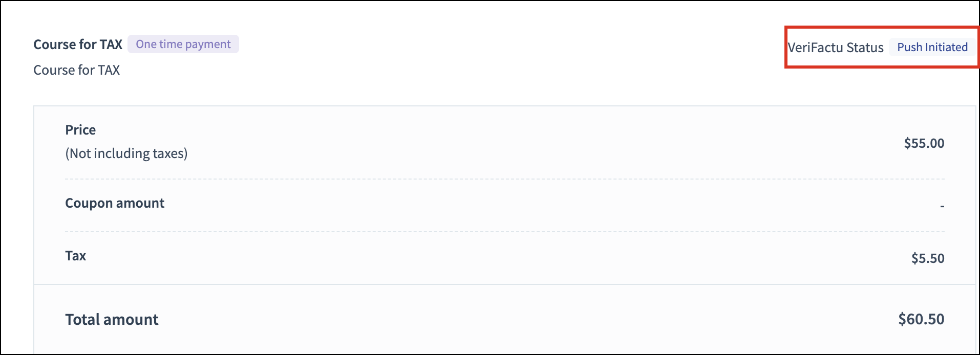Click the bold Course for TAX title
Viewport: 980px width, 355px height.
tap(78, 45)
